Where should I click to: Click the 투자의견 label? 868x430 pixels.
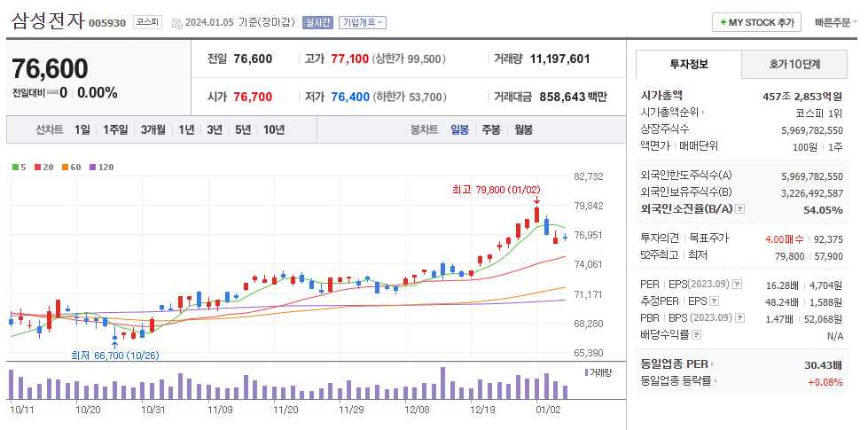coord(660,238)
